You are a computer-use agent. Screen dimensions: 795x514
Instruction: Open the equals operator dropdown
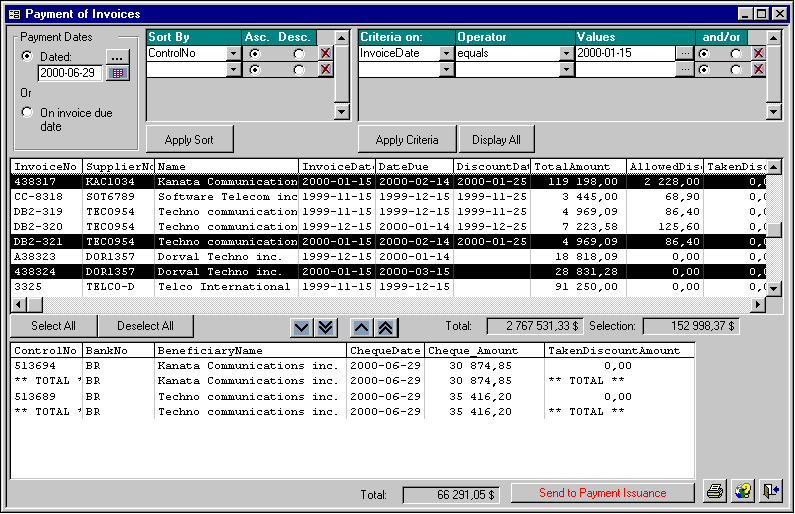point(566,53)
